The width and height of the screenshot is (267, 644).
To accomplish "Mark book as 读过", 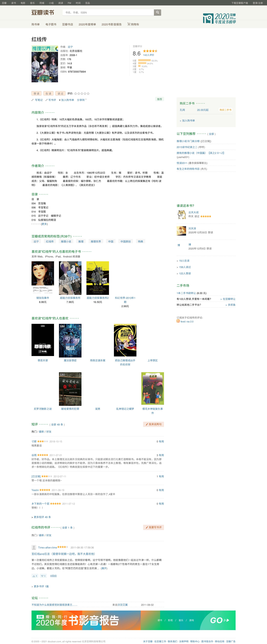I will click(x=60, y=93).
